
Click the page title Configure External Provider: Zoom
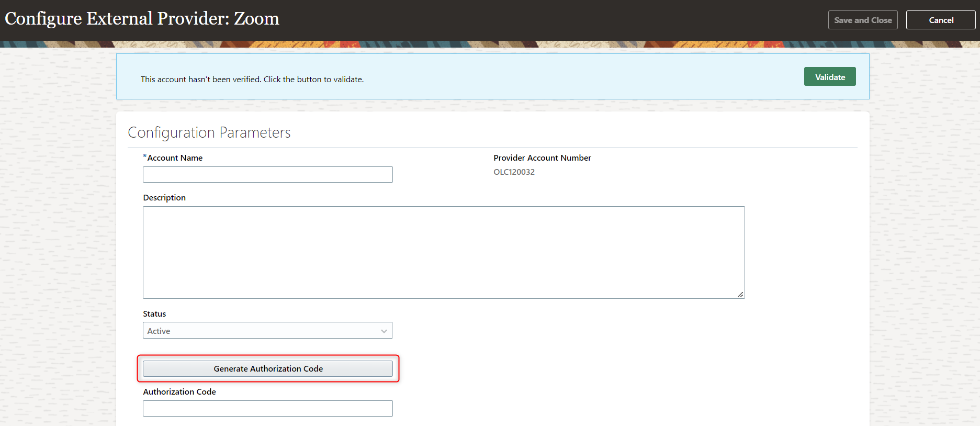click(142, 18)
